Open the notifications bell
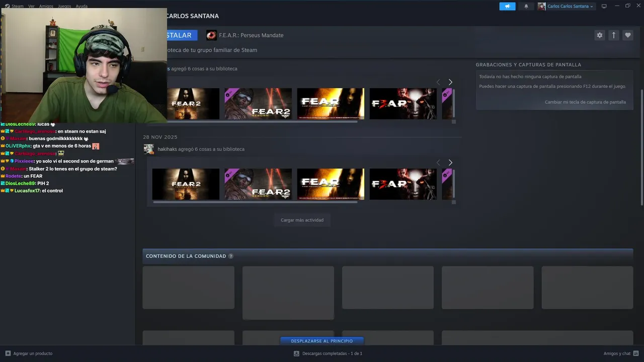 tap(526, 6)
